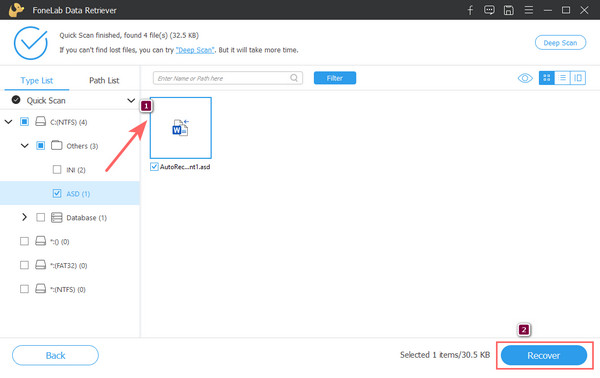Toggle the Others (3) checkbox
The image size is (600, 378).
(x=40, y=145)
